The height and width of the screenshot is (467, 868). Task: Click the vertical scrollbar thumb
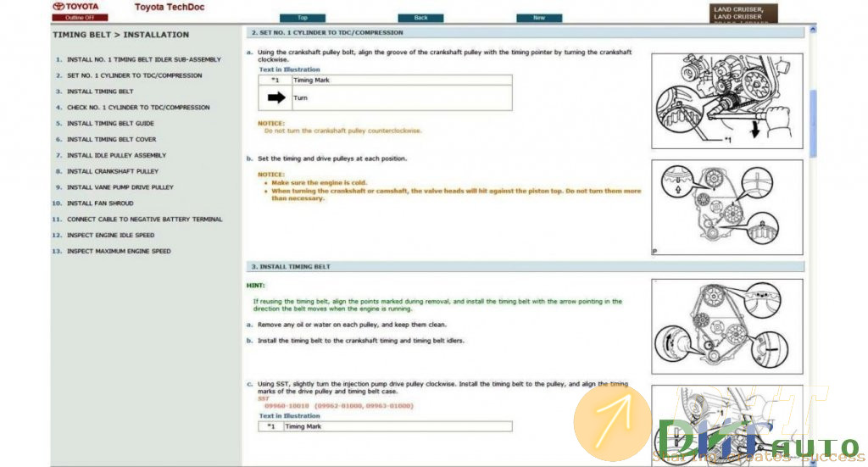(x=813, y=123)
